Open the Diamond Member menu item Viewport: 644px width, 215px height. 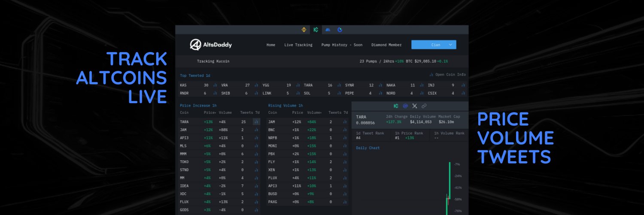(x=386, y=45)
